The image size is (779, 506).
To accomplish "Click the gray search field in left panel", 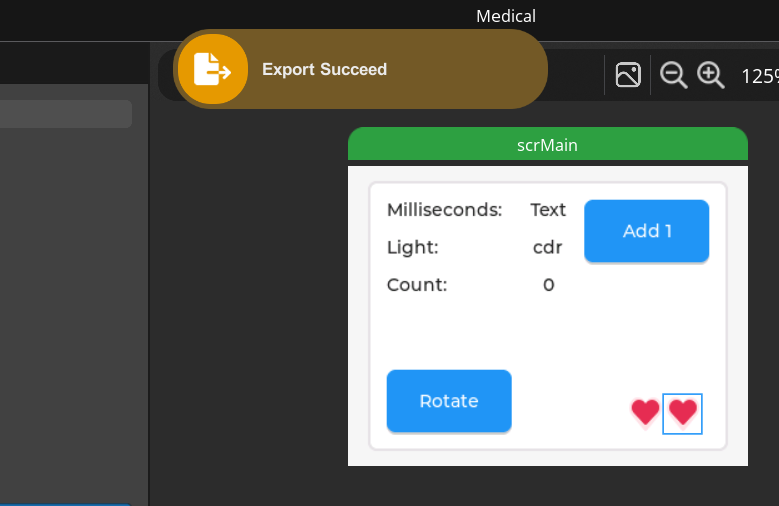I will 66,114.
